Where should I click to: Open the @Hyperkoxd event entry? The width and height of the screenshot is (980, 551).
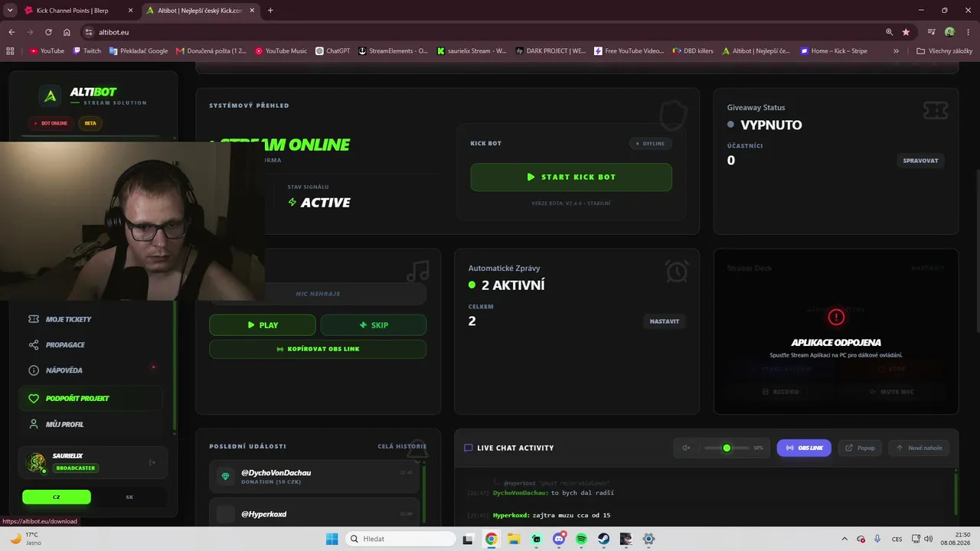[315, 514]
